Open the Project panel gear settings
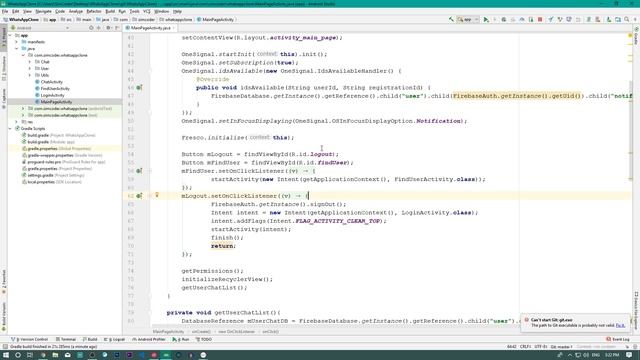Image resolution: width=640 pixels, height=360 pixels. pyautogui.click(x=109, y=28)
